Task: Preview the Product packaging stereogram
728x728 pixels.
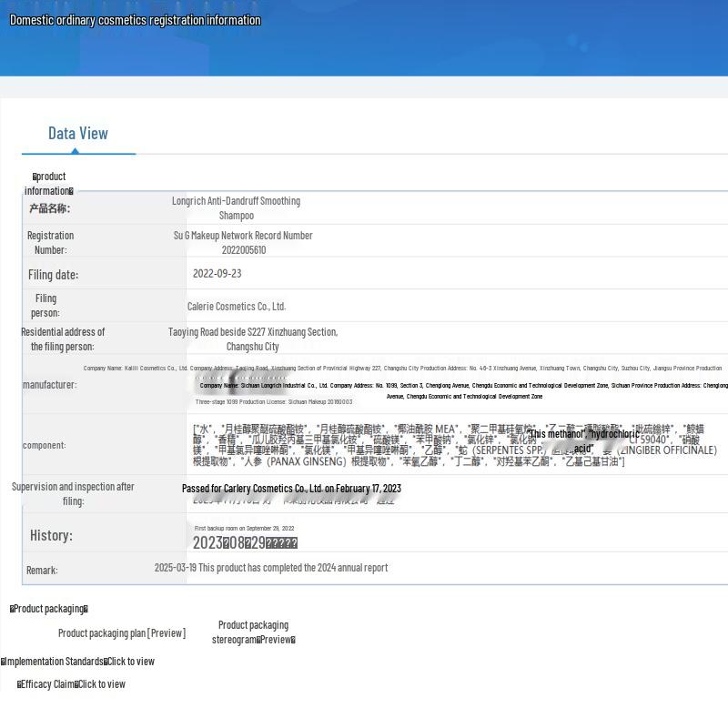Action: coord(253,632)
